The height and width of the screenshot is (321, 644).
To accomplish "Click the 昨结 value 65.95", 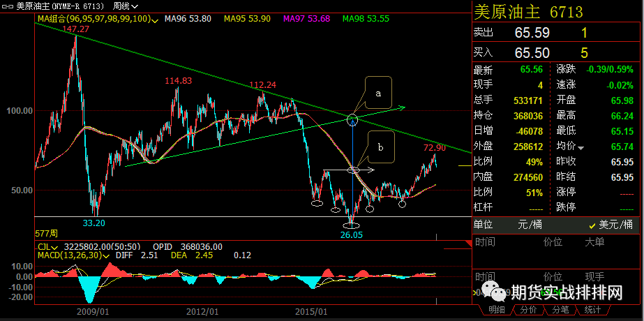I will 622,177.
